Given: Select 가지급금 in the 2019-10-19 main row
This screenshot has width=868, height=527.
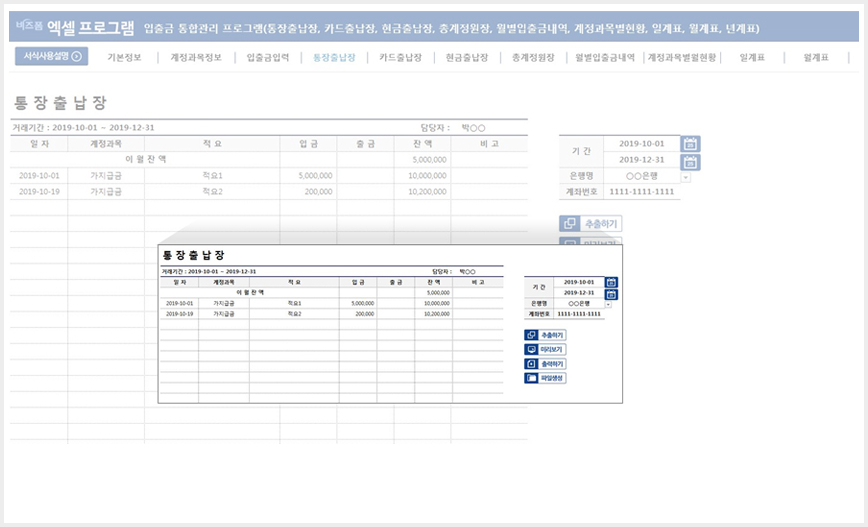Looking at the screenshot, I should (x=106, y=192).
